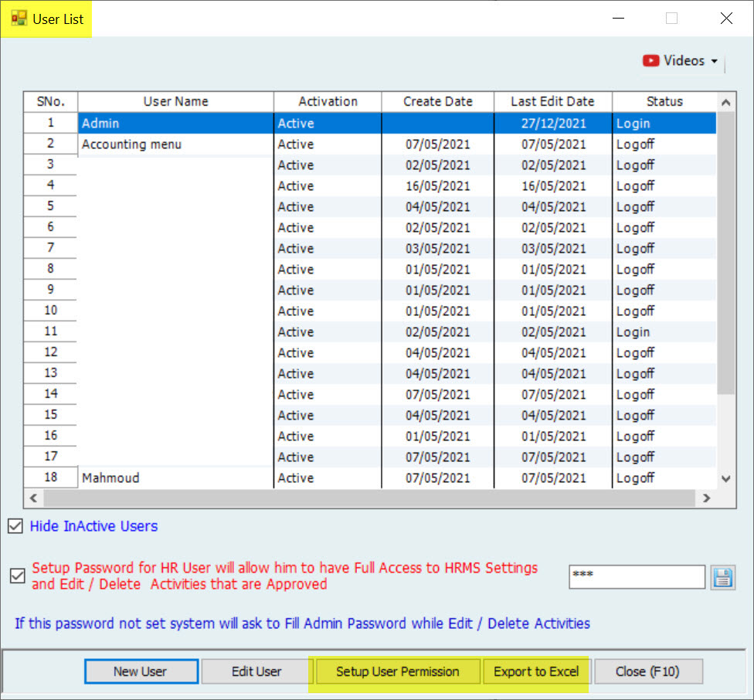Click the horizontal scroll right arrow
The width and height of the screenshot is (754, 700).
(x=706, y=498)
